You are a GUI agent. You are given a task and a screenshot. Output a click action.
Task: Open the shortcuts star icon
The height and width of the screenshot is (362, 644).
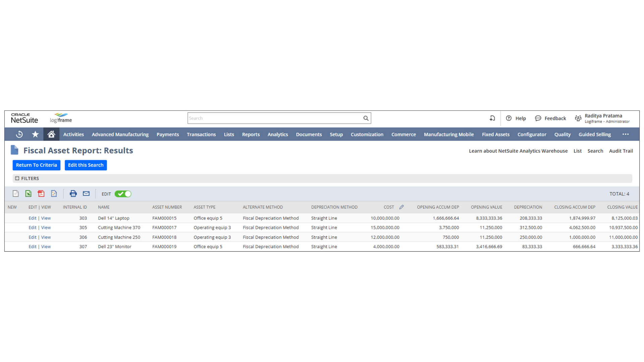pyautogui.click(x=35, y=134)
